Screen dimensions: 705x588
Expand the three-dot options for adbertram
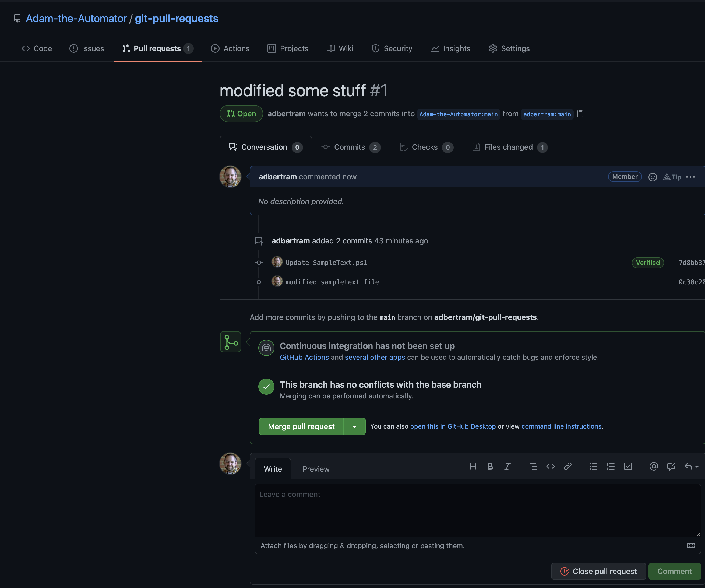[692, 176]
